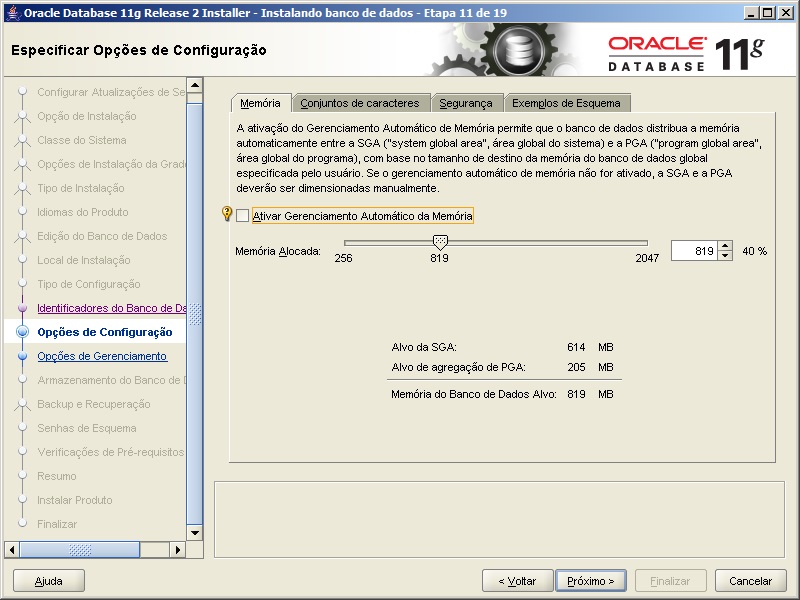Click the 'Alvo da SGA:' label

click(x=424, y=347)
